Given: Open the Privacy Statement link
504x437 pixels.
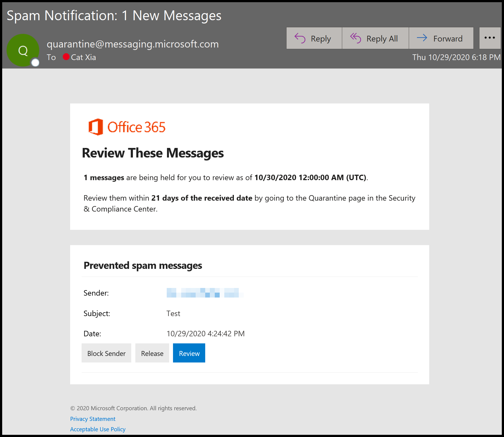Looking at the screenshot, I should (x=93, y=419).
